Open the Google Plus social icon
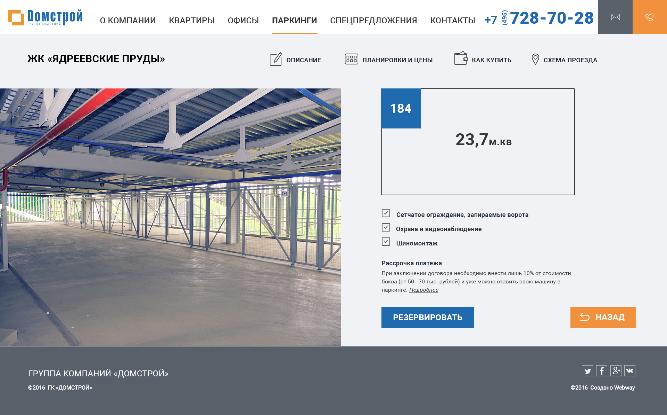667x415 pixels. [x=616, y=371]
